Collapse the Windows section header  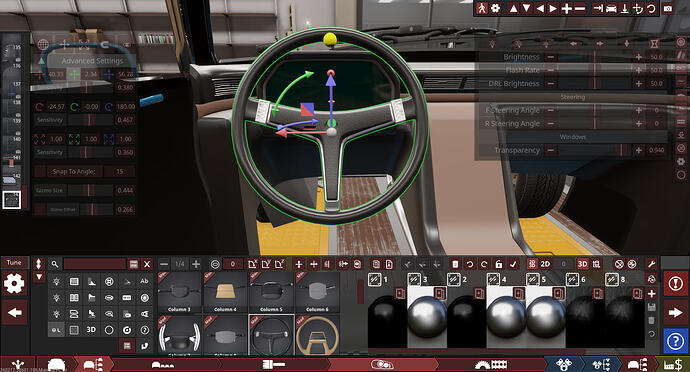pos(573,137)
